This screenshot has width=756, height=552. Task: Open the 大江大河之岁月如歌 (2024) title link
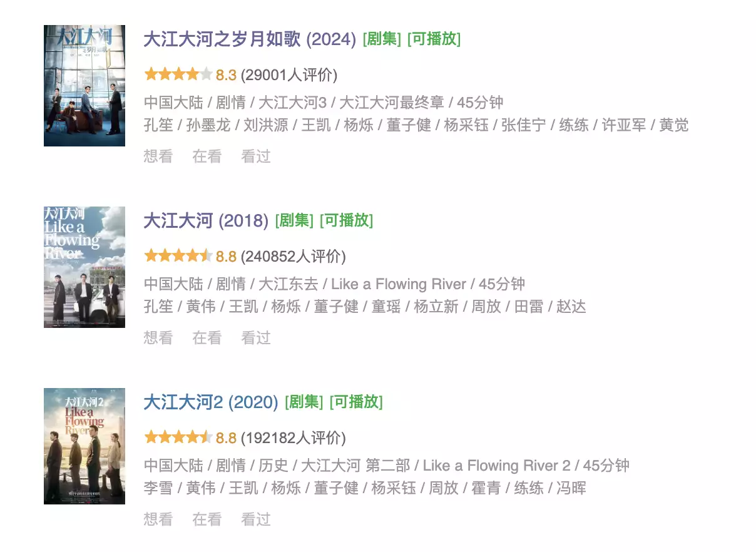250,39
